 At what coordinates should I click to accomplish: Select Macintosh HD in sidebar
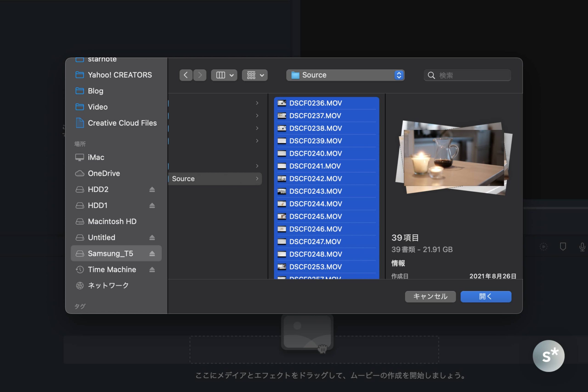pos(112,222)
